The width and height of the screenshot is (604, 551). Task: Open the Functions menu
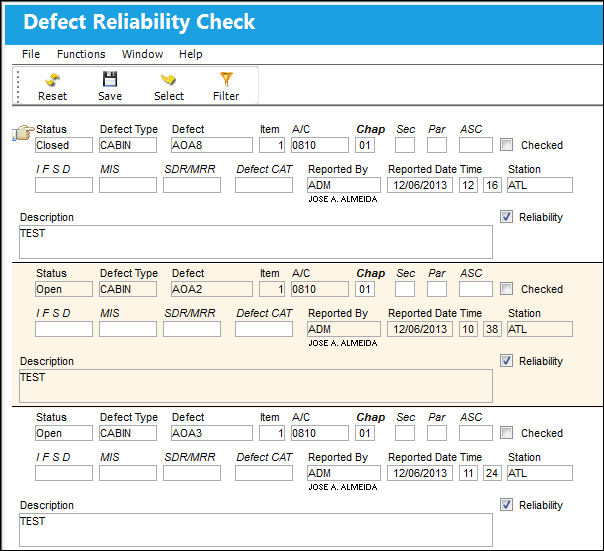(x=81, y=54)
